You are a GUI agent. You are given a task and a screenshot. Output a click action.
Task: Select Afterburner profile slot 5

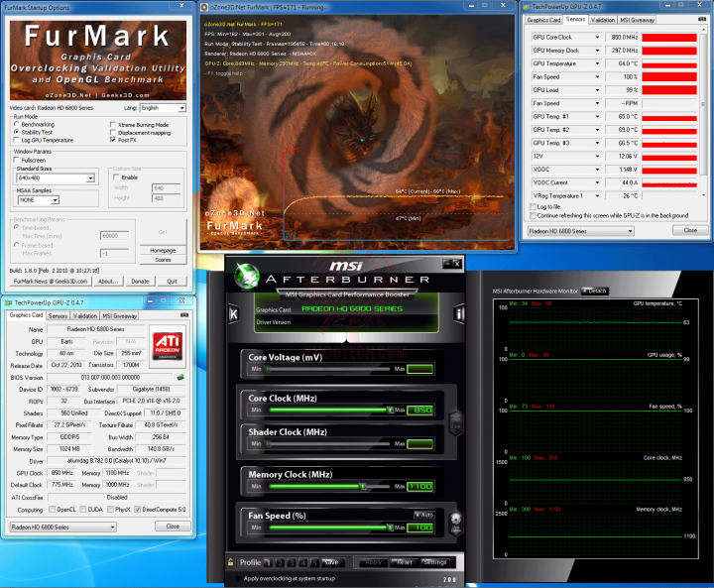(314, 562)
